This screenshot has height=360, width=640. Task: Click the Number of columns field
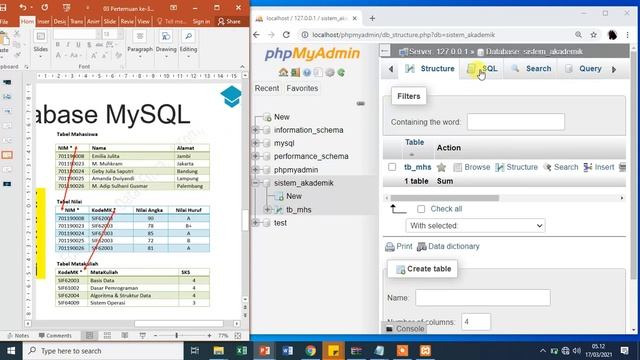[x=476, y=322]
